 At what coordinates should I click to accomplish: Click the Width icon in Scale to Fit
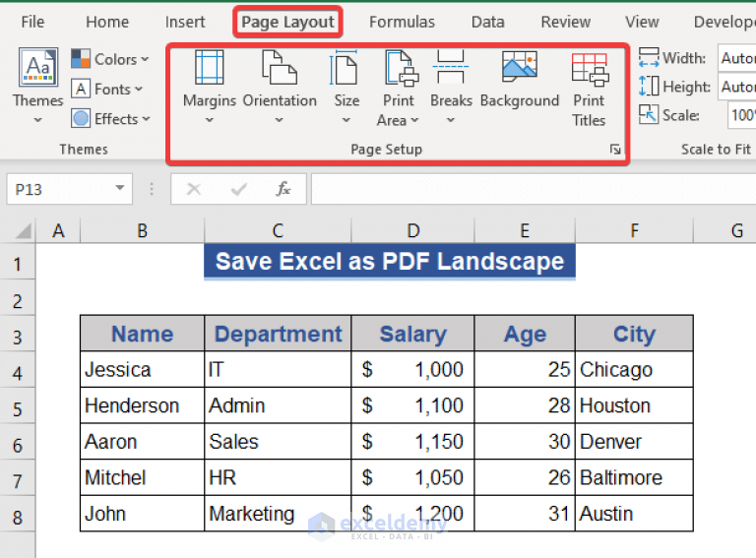[x=649, y=58]
